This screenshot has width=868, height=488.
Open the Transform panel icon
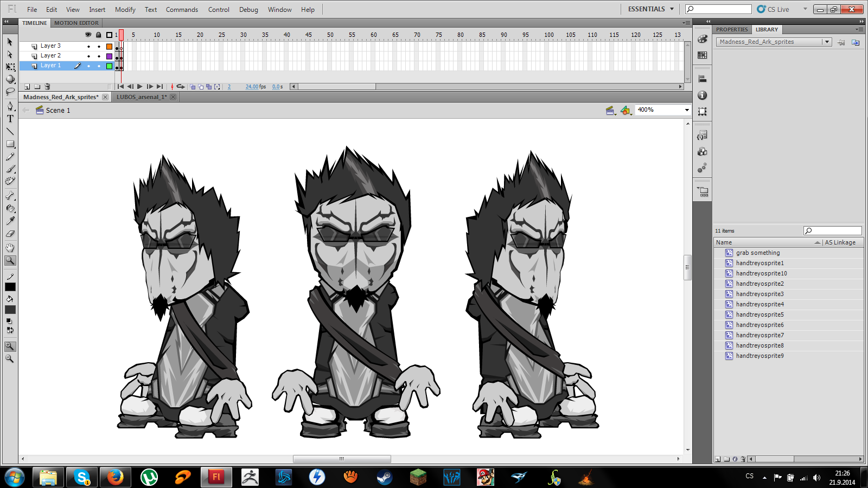pos(703,112)
